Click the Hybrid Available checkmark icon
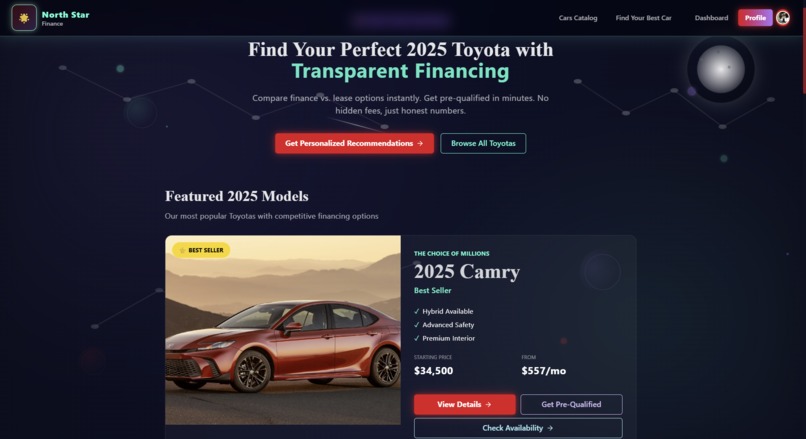Image resolution: width=806 pixels, height=439 pixels. [416, 312]
